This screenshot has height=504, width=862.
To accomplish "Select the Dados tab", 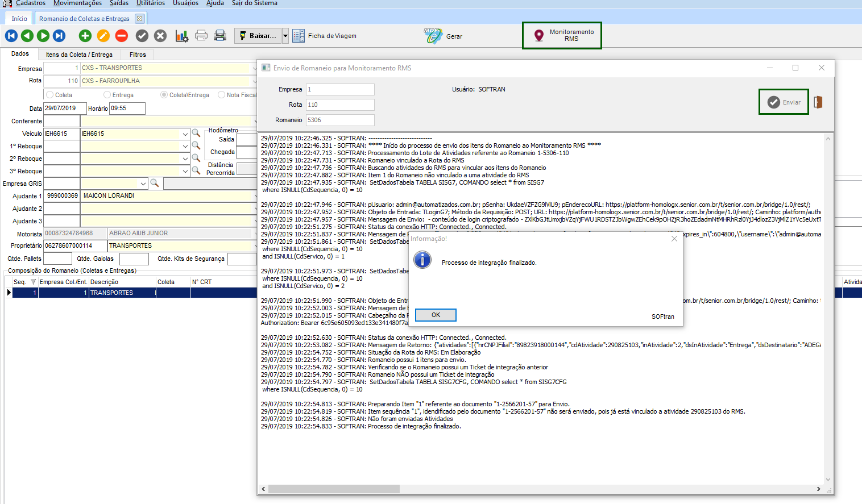I will coord(20,54).
